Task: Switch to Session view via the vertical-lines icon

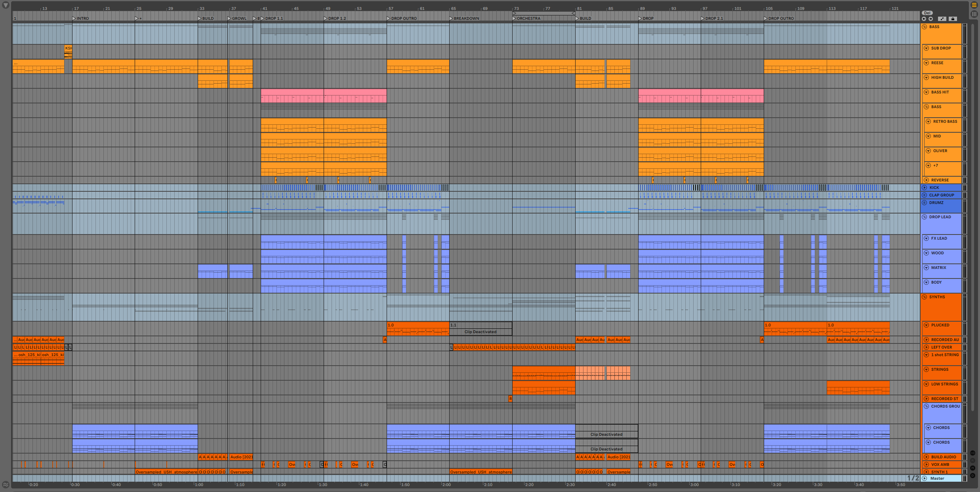Action: click(974, 14)
